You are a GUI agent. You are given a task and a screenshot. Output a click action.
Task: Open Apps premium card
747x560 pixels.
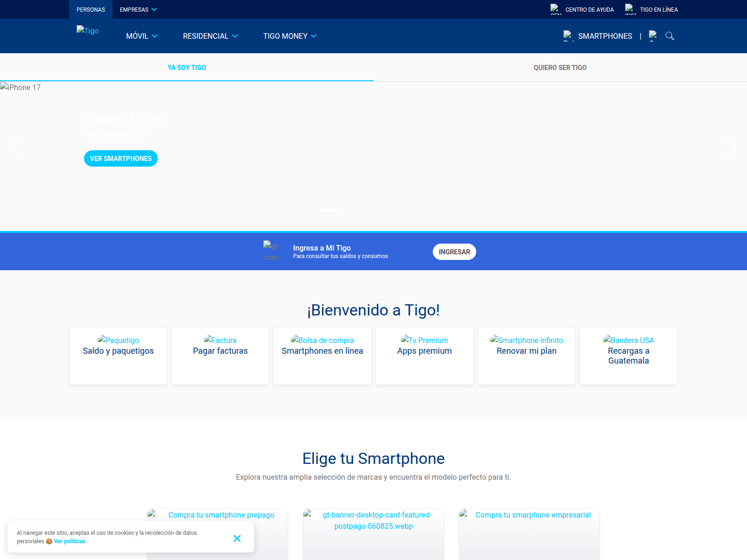(x=424, y=356)
